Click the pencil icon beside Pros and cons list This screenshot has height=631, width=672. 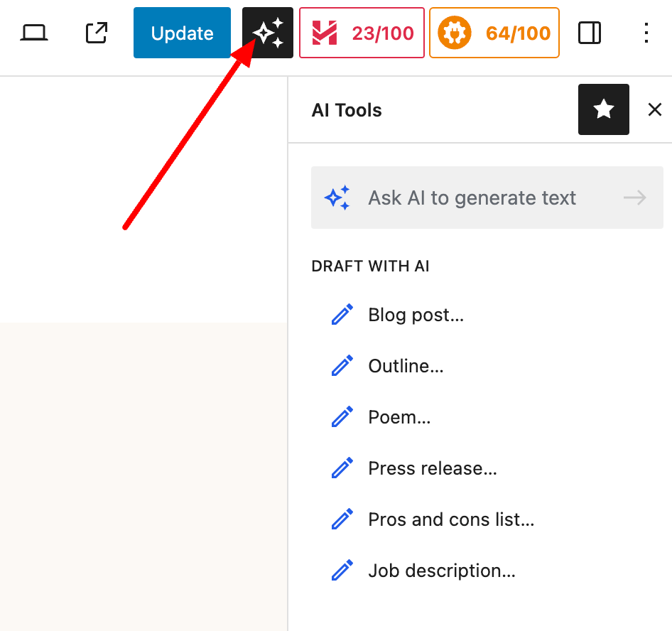342,519
